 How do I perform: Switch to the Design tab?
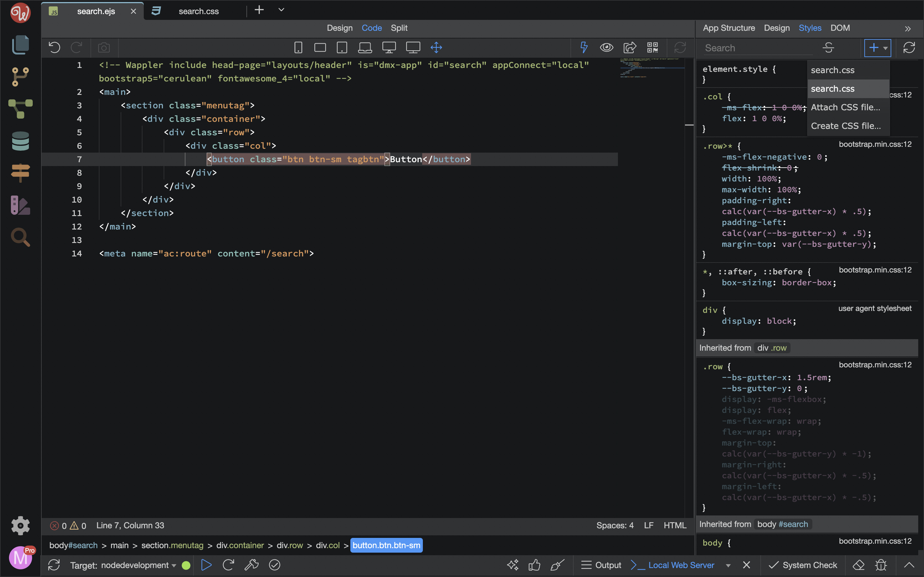pos(339,28)
